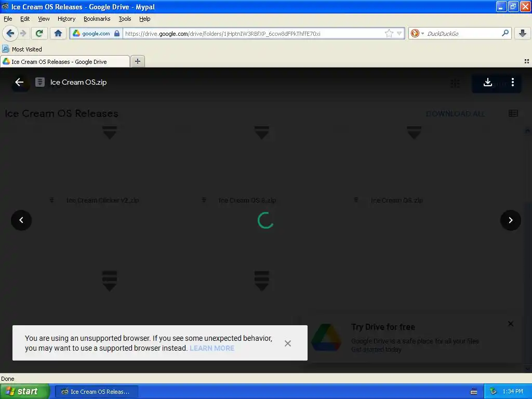
Task: Open the Edit menu
Action: click(x=25, y=19)
